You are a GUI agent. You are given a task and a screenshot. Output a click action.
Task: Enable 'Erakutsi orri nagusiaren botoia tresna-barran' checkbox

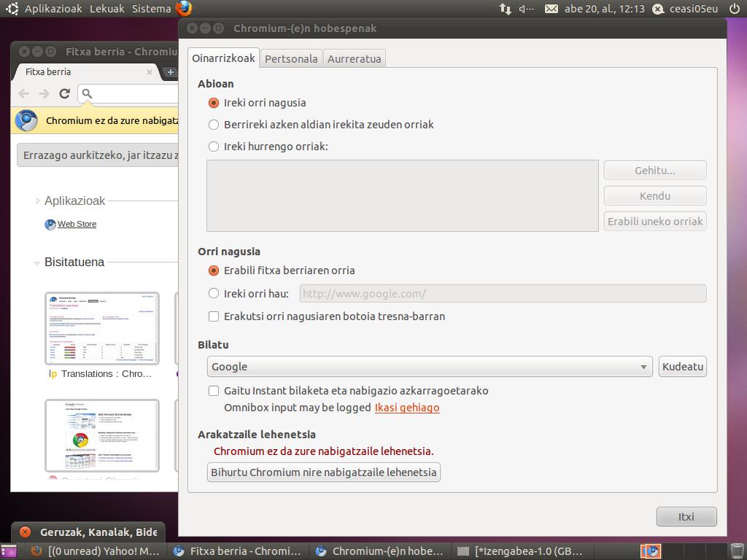[x=214, y=316]
